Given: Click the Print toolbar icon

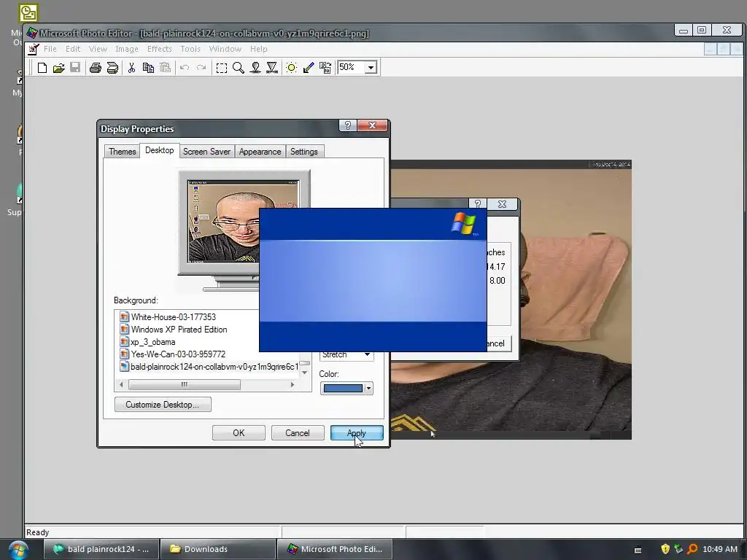Looking at the screenshot, I should tap(96, 68).
